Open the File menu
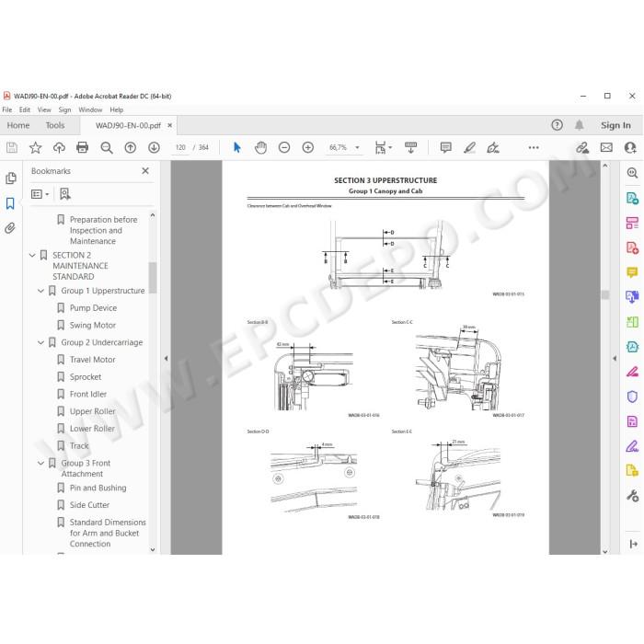 point(7,109)
